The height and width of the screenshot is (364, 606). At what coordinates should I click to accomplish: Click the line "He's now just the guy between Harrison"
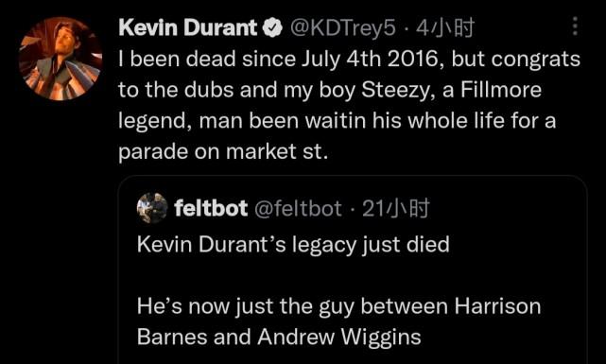339,306
